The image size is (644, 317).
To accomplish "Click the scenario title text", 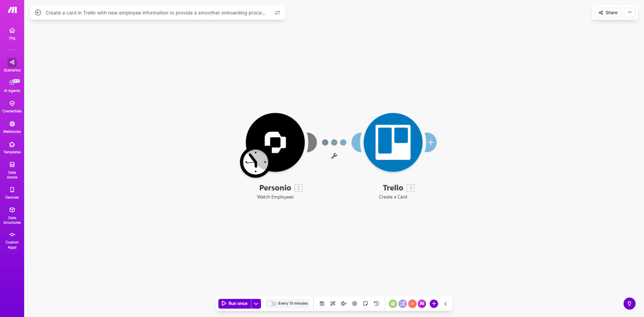I will point(156,13).
